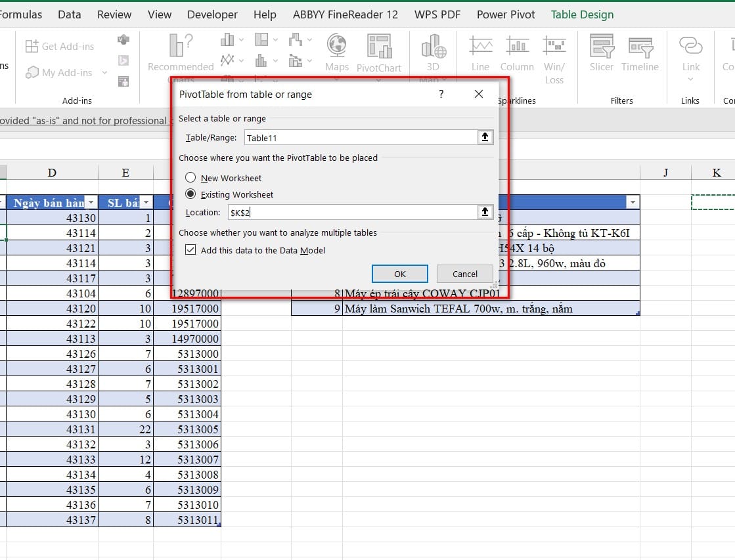Insert a Column sparkline
Viewport: 735px width, 560px height.
[517, 53]
